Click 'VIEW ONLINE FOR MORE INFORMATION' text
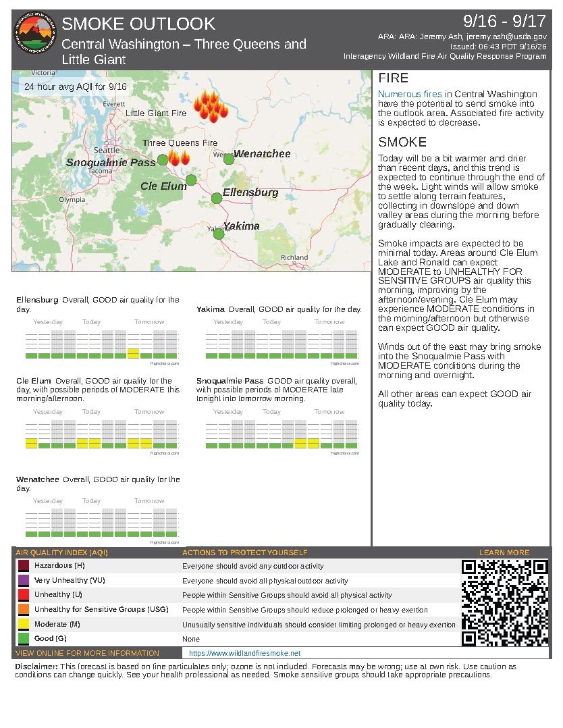Image resolution: width=563 pixels, height=728 pixels. [87, 653]
